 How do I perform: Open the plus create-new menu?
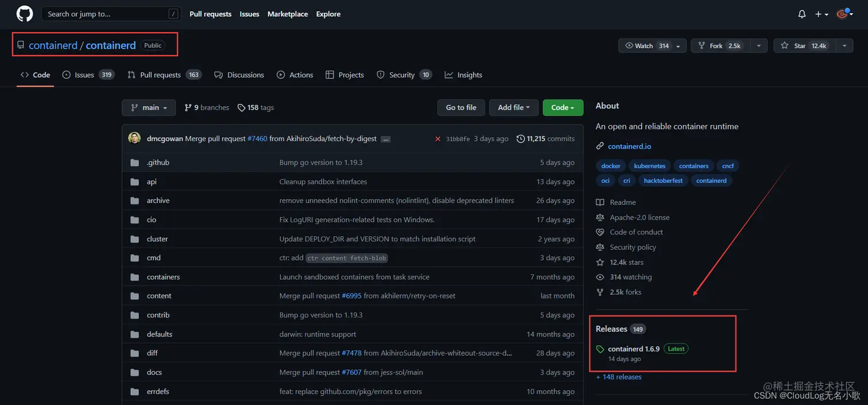pyautogui.click(x=821, y=14)
